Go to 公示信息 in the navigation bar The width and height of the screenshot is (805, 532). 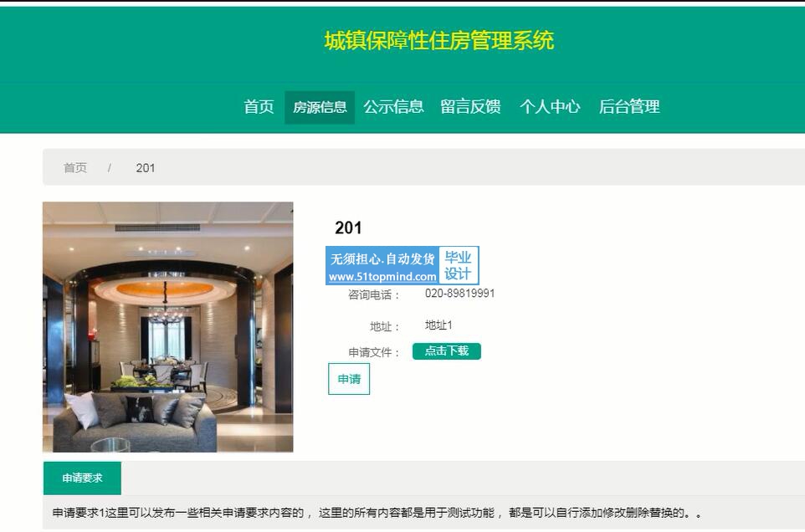394,107
